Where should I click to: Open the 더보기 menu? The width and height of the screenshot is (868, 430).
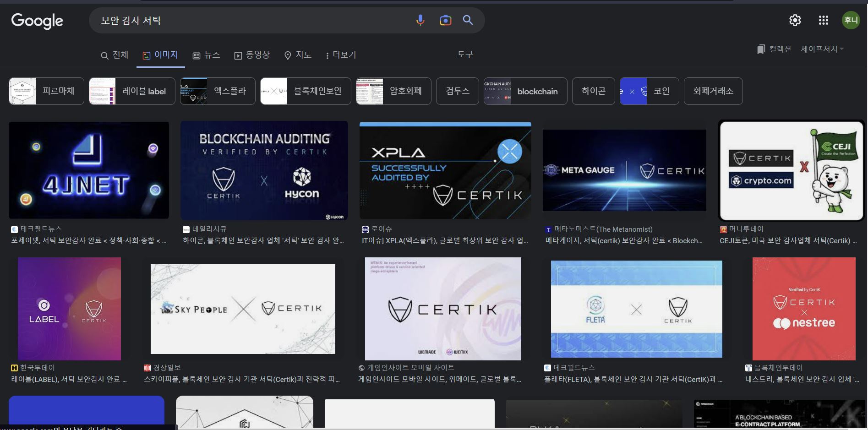pos(341,55)
